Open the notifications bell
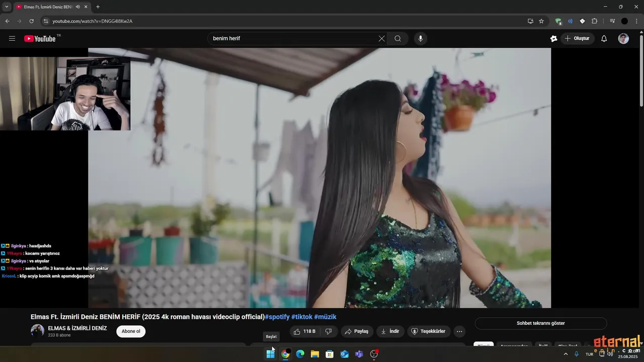The height and width of the screenshot is (362, 644). tap(604, 39)
